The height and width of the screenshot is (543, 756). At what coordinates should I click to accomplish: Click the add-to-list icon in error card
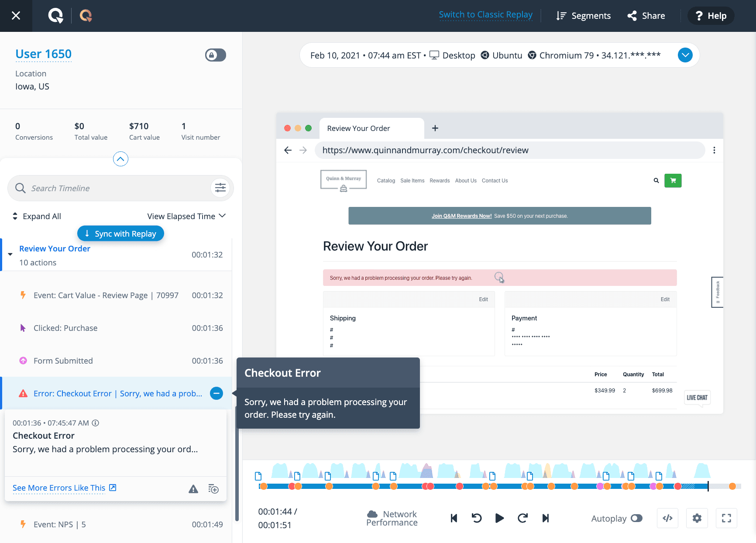pos(213,489)
